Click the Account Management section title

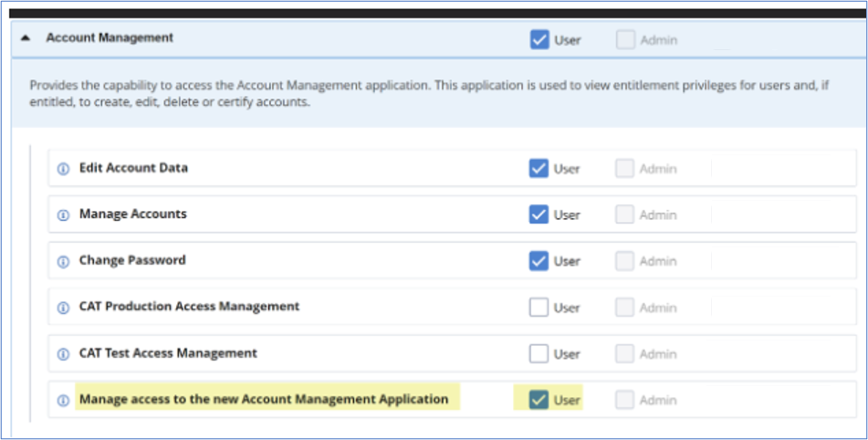110,38
